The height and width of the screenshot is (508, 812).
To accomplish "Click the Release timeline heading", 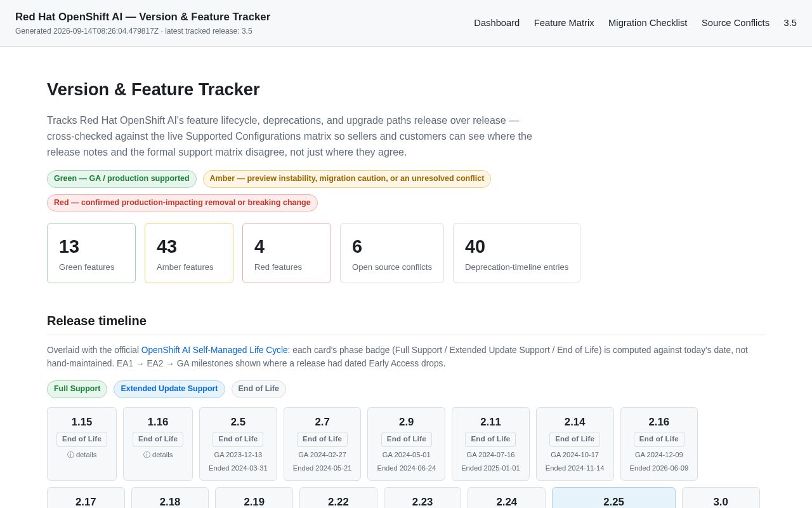I will click(x=96, y=321).
